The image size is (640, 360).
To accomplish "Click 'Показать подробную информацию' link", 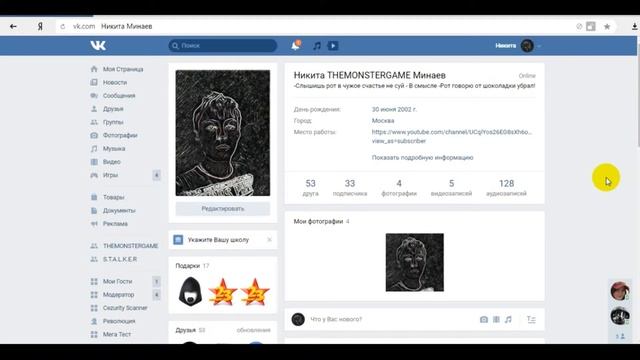I will [x=422, y=158].
